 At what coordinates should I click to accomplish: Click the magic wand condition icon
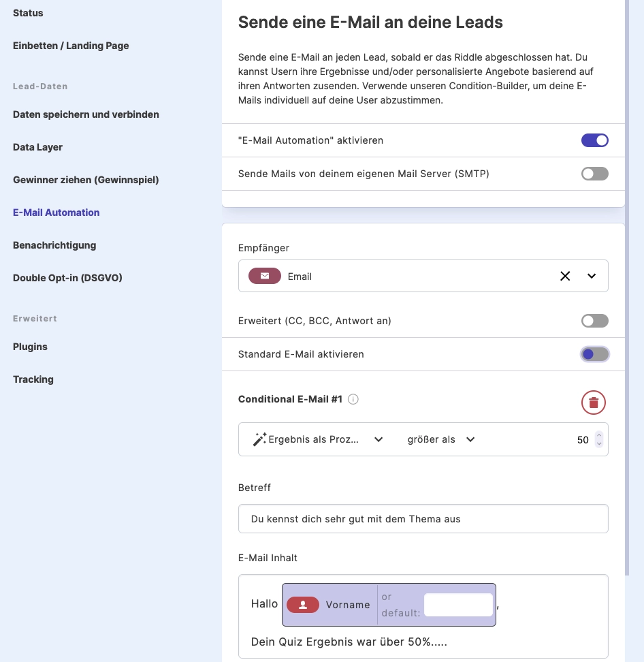tap(259, 439)
